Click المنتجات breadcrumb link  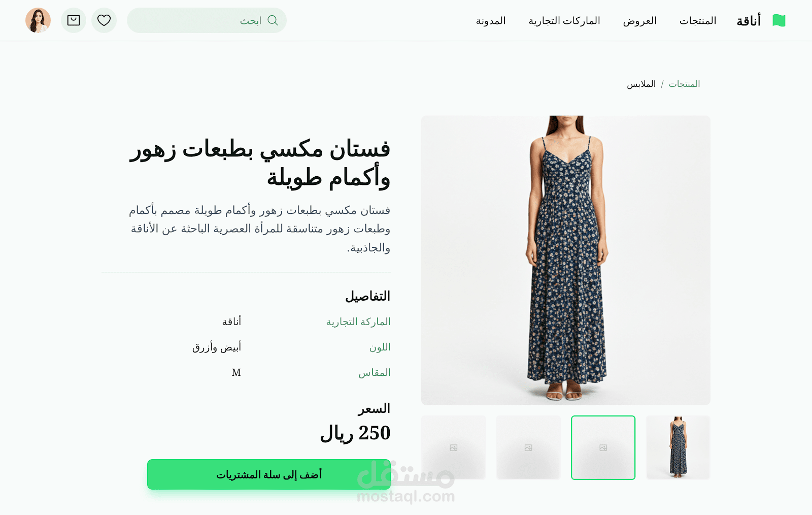[x=684, y=84]
